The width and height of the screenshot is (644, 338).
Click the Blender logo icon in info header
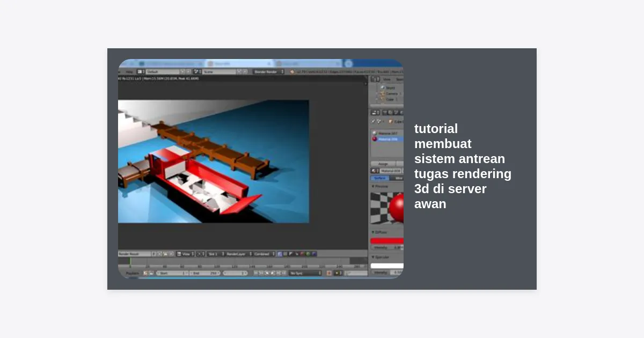point(292,71)
